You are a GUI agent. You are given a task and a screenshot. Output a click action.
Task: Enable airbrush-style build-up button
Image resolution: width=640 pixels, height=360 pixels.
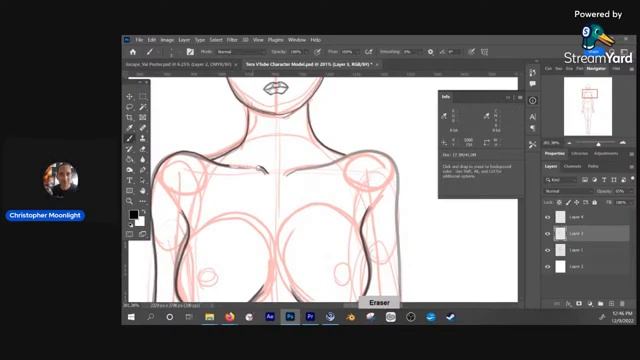point(369,52)
